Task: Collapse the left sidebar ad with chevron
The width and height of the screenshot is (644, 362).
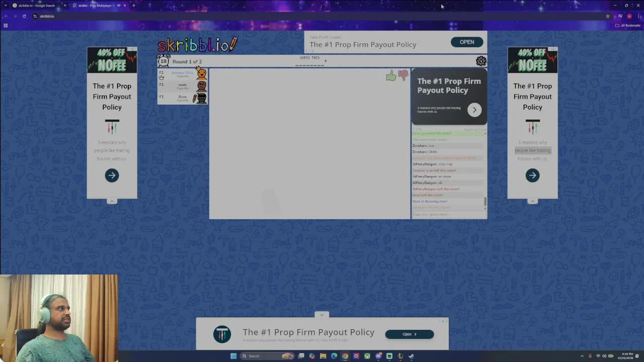Action: point(112,201)
